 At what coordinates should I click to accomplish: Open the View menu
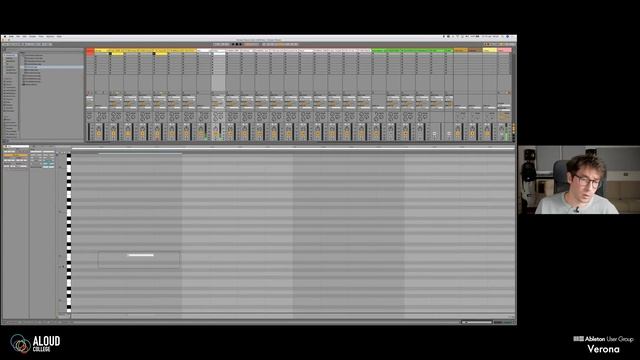(41, 37)
